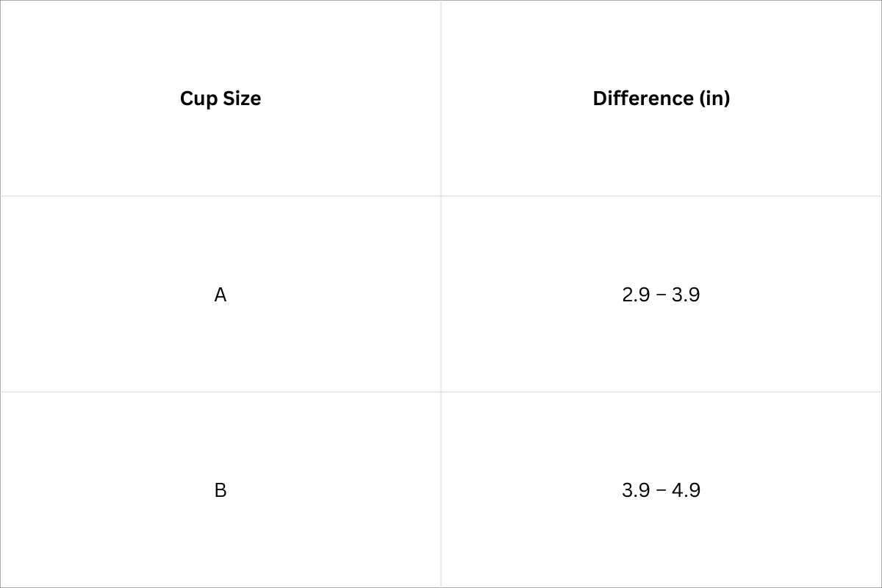Click the upper bound 3.9 in row A
Screen dimensions: 882x588
click(686, 295)
